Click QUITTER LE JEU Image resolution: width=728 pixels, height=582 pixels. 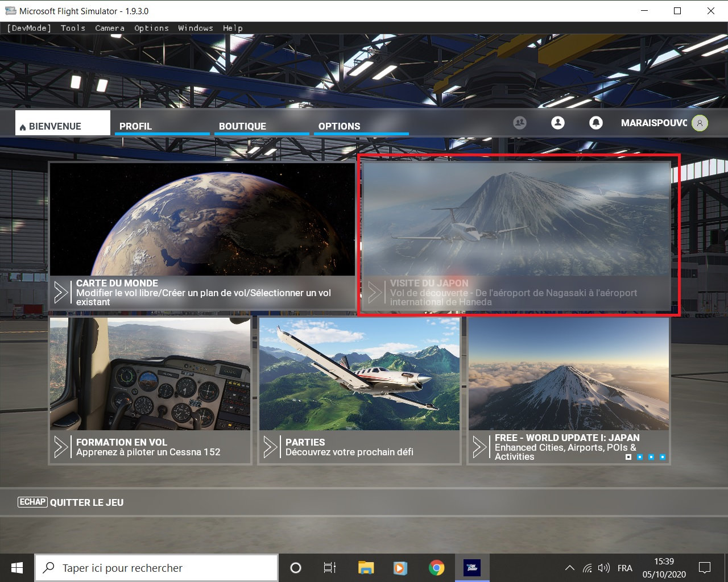[x=71, y=502]
